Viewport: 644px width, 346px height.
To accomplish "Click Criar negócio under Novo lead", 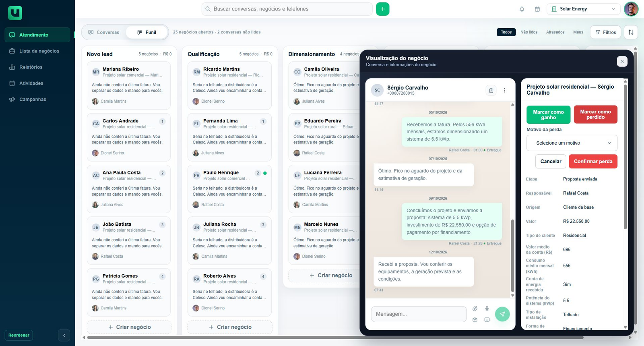I will [129, 327].
